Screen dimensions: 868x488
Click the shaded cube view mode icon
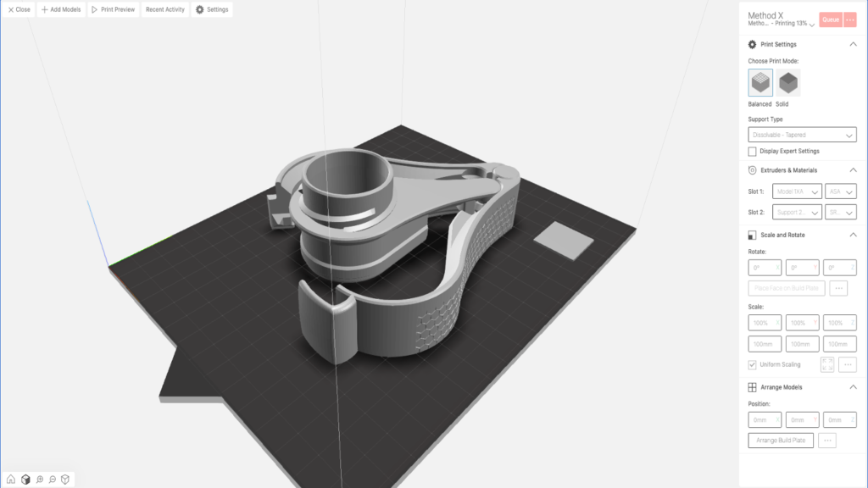(x=25, y=479)
